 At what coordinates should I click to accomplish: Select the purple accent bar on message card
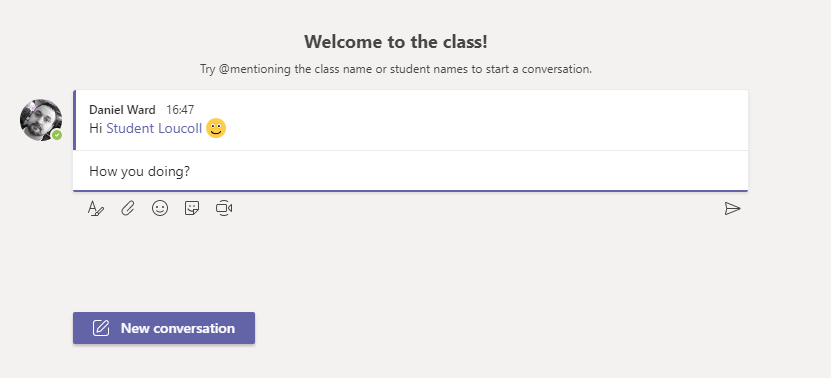coord(75,120)
